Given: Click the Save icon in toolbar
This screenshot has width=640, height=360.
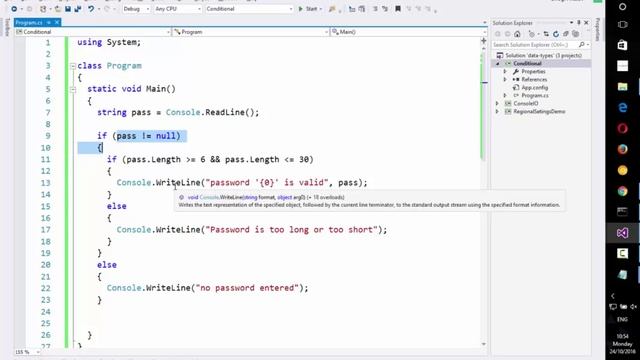Looking at the screenshot, I should 68,9.
